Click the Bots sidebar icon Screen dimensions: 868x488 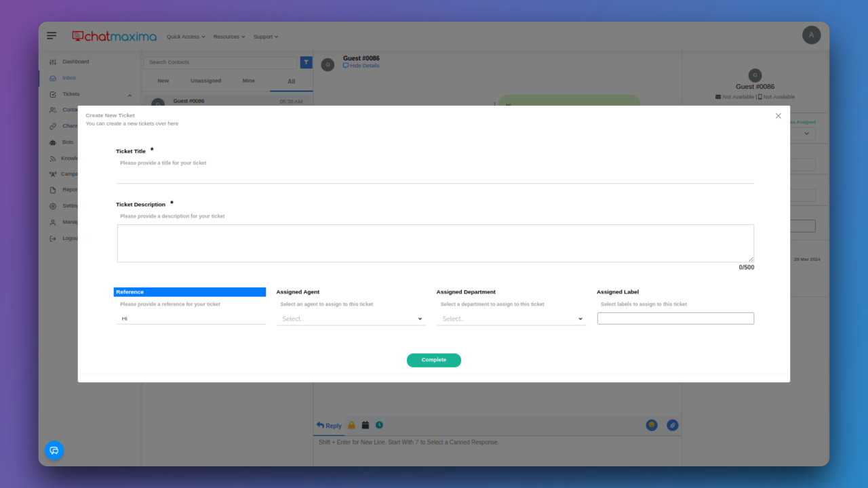point(53,142)
